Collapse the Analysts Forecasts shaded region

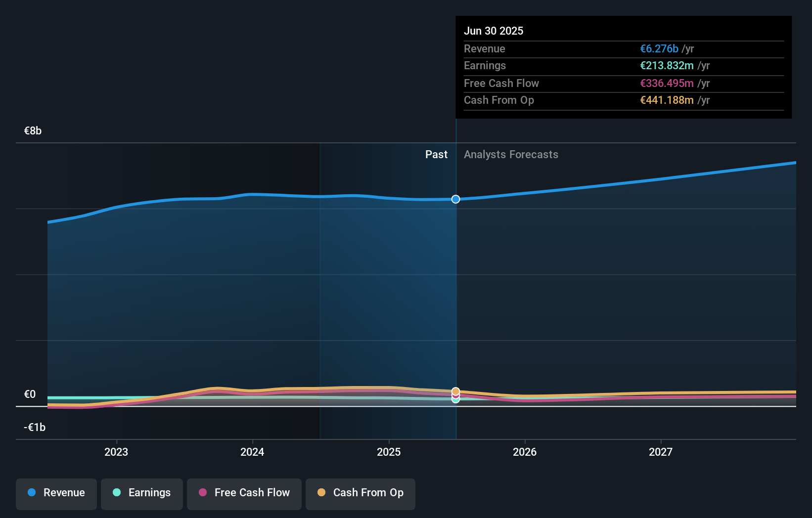(511, 154)
